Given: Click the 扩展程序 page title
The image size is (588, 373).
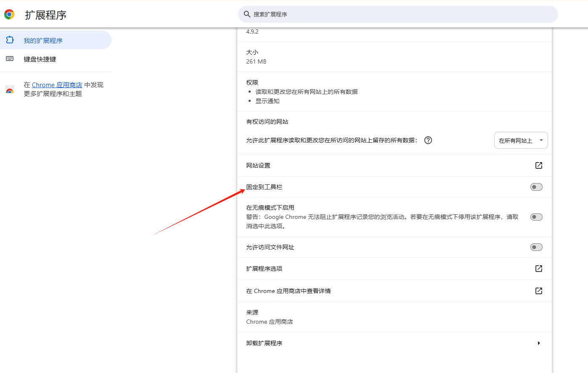Looking at the screenshot, I should point(46,15).
